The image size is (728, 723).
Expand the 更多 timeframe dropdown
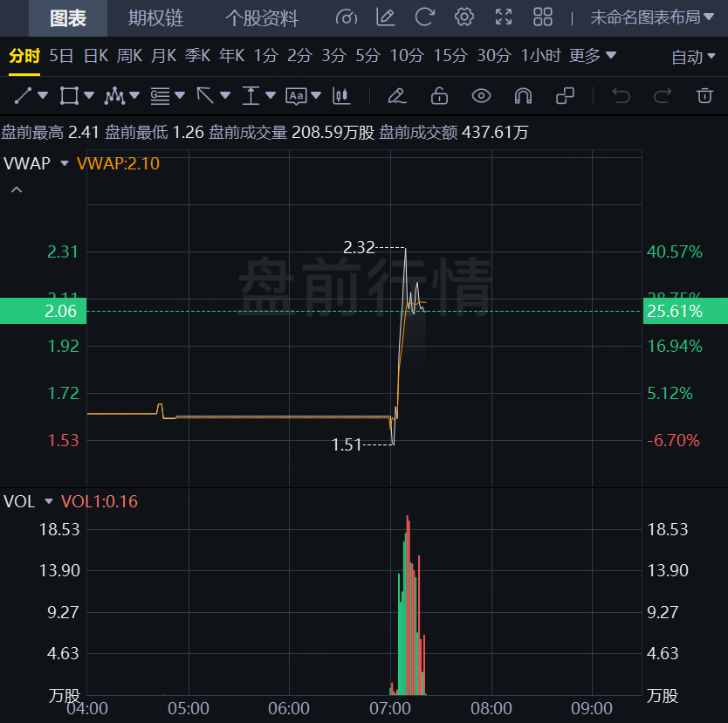[593, 56]
